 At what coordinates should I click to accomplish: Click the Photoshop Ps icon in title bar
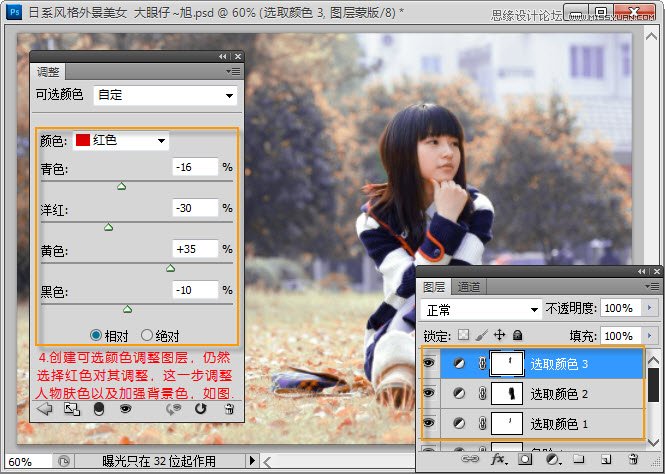click(14, 11)
